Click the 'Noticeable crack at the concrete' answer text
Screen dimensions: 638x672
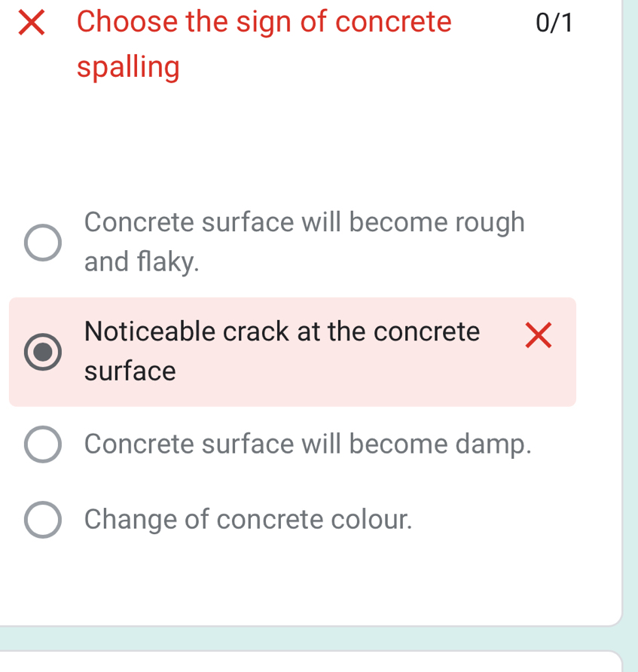(x=282, y=331)
